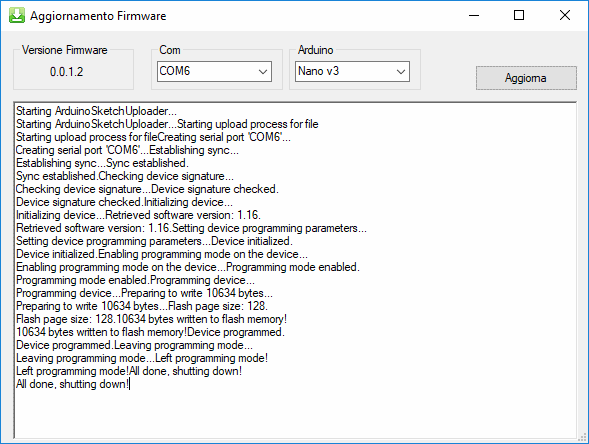Screen dimensions: 589x444
Task: Click the Aggiornamento Firmware title bar text
Action: (98, 16)
